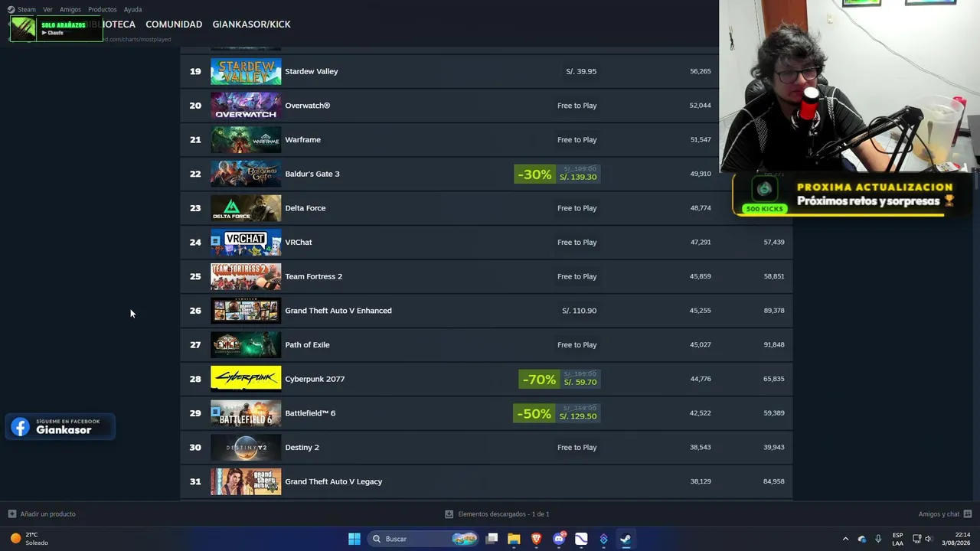Click the friends list icon beside Amigos y chat

click(x=968, y=514)
